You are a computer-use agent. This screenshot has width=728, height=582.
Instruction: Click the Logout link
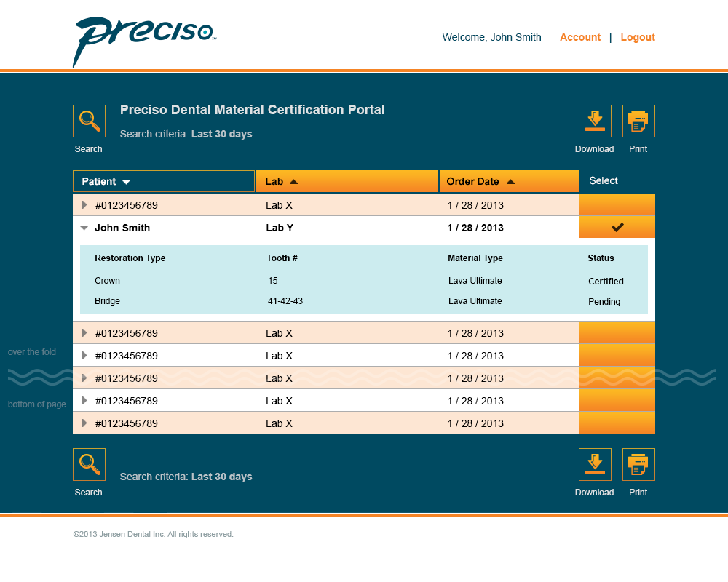[638, 37]
